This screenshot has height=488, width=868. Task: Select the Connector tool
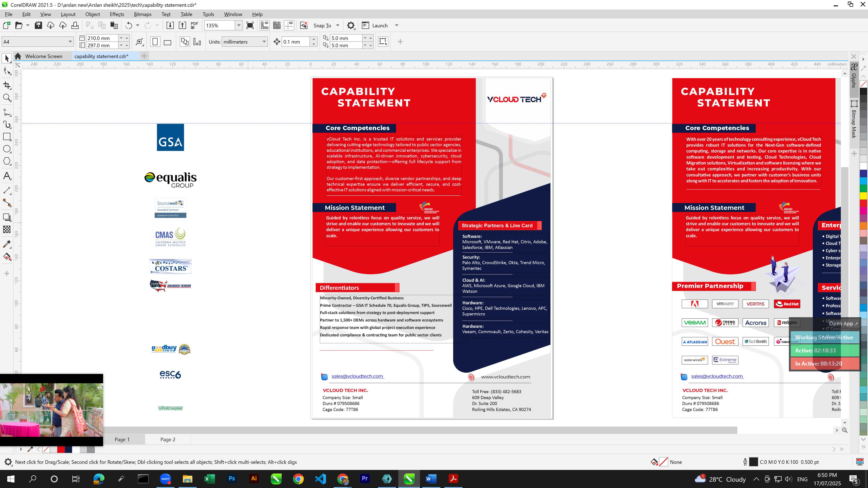tap(7, 203)
